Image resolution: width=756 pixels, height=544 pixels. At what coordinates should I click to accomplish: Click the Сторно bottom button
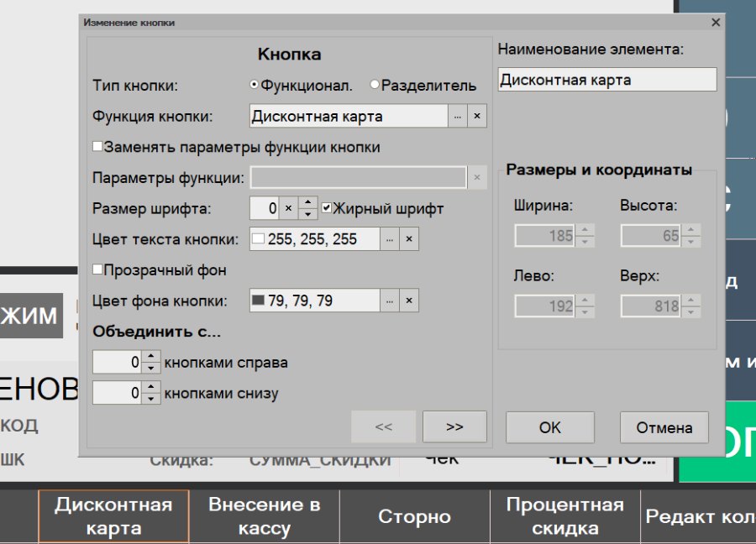tap(415, 516)
